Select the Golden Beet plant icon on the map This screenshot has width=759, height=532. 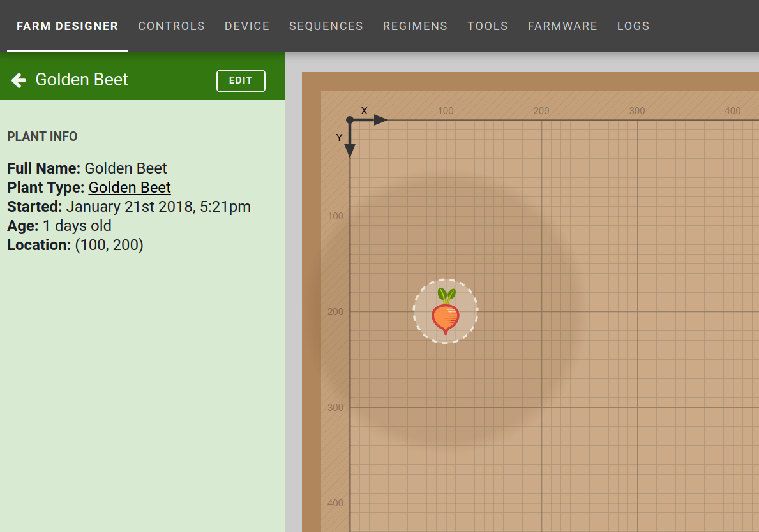446,311
